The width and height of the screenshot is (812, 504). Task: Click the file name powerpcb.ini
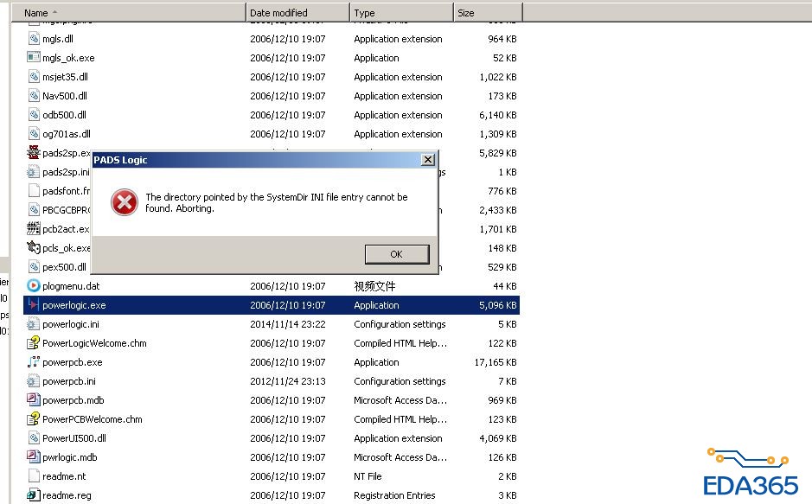coord(69,381)
